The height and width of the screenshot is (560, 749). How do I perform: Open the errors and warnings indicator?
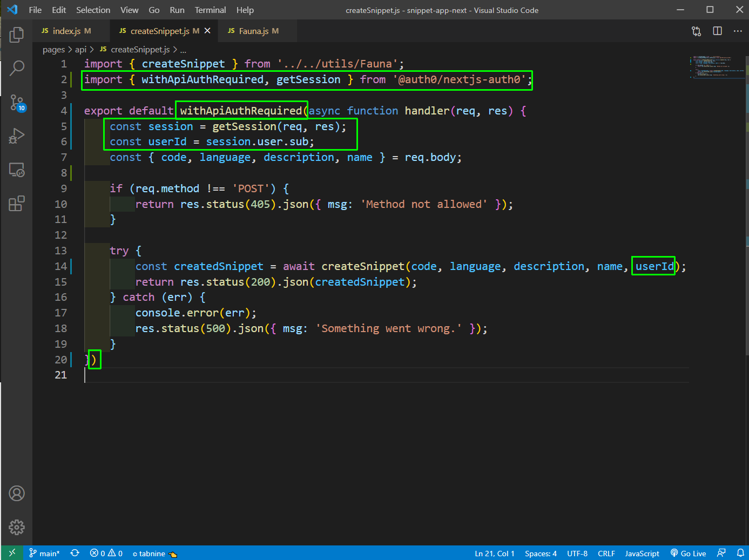106,553
